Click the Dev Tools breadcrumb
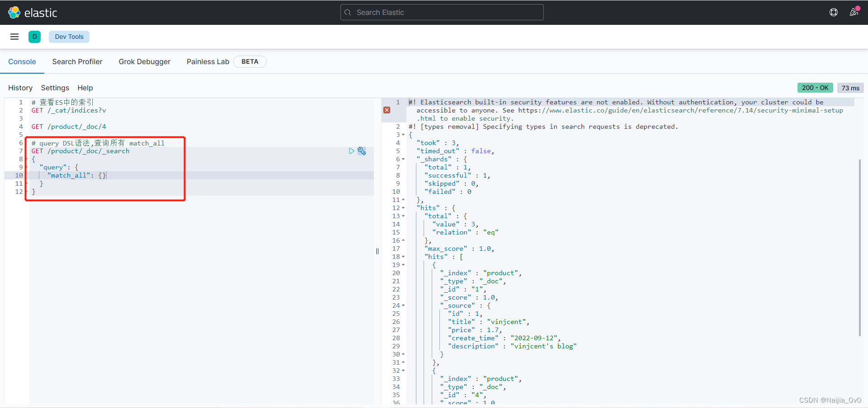The image size is (868, 408). tap(69, 37)
